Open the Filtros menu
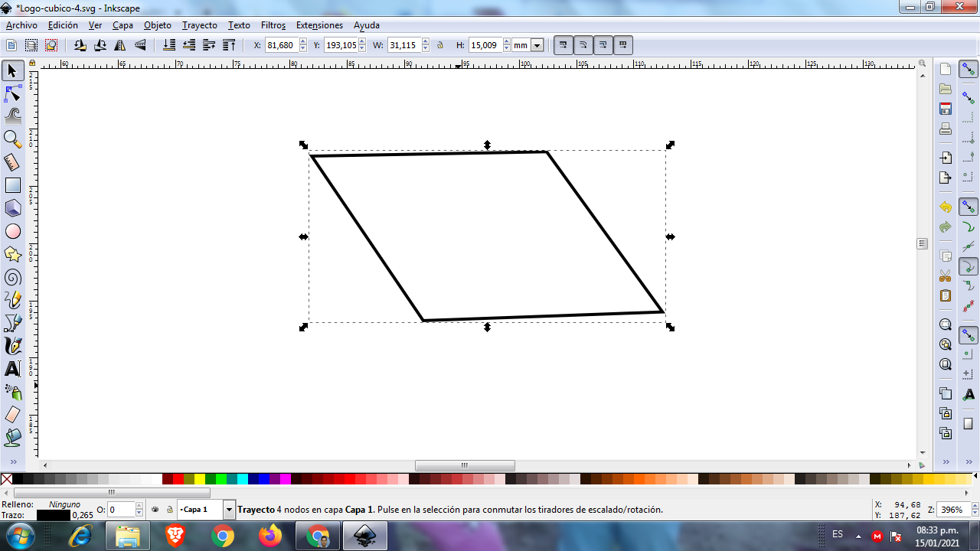The image size is (980, 551). 273,25
